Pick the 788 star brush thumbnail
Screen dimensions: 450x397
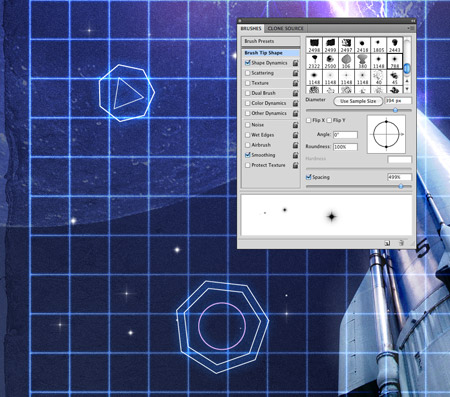395,61
